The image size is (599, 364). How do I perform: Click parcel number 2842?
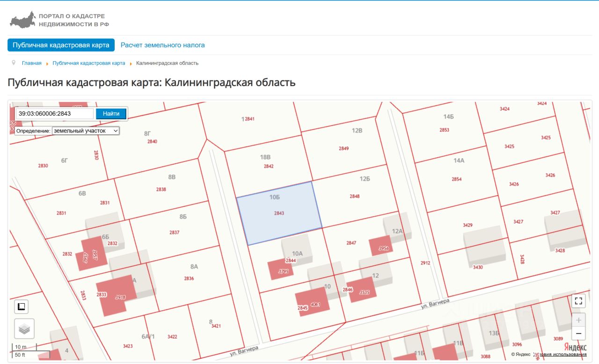click(x=269, y=166)
